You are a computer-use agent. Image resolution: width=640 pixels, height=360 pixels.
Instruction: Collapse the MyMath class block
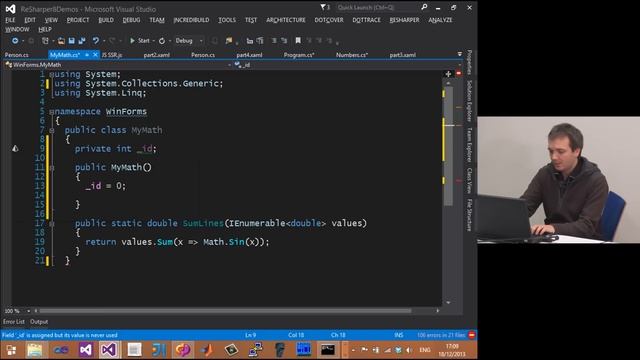[x=52, y=131]
